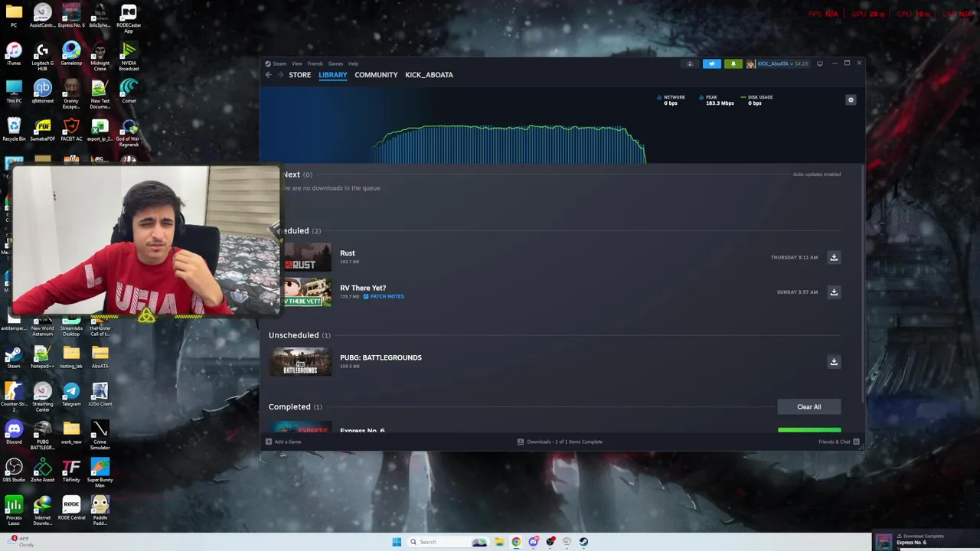This screenshot has width=980, height=551.
Task: Click the Rust game title
Action: click(348, 253)
